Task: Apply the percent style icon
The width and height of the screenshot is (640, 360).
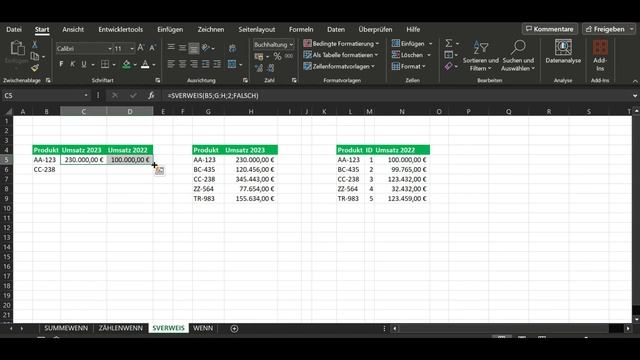Action: (x=278, y=56)
